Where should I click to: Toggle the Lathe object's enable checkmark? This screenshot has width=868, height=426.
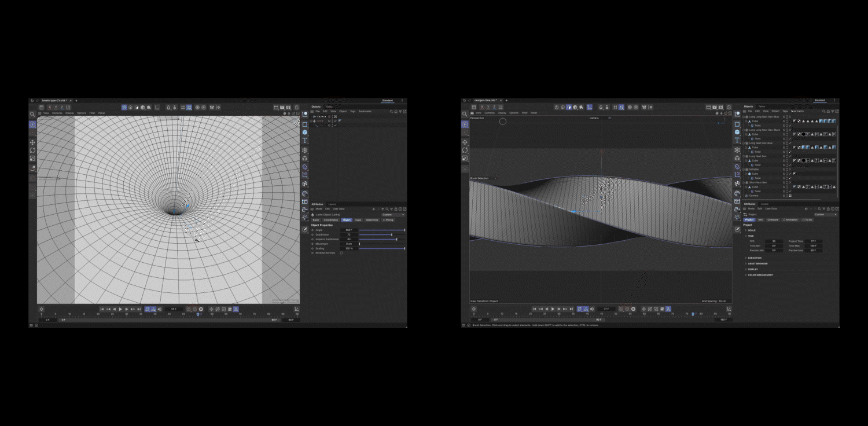[335, 121]
